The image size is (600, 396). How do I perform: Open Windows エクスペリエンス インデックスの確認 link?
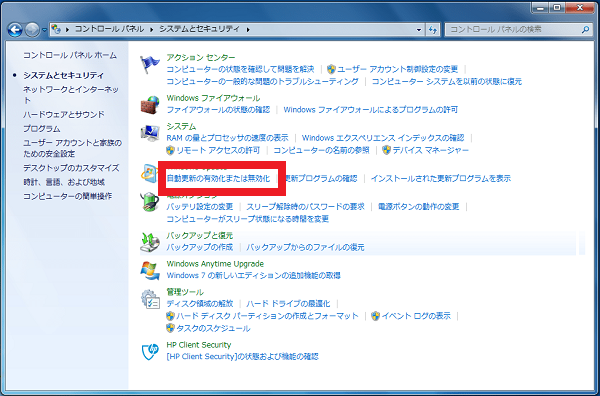(x=383, y=138)
